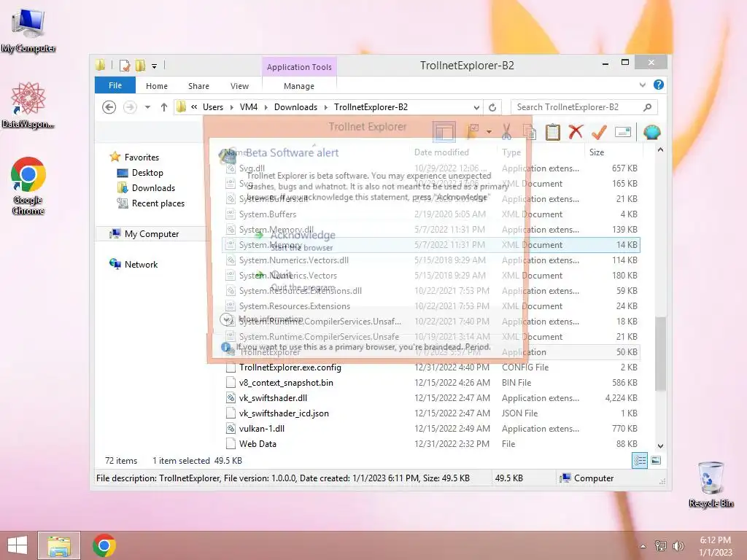This screenshot has width=747, height=560.
Task: Open the DataWagon desktop shortcut
Action: tap(28, 105)
